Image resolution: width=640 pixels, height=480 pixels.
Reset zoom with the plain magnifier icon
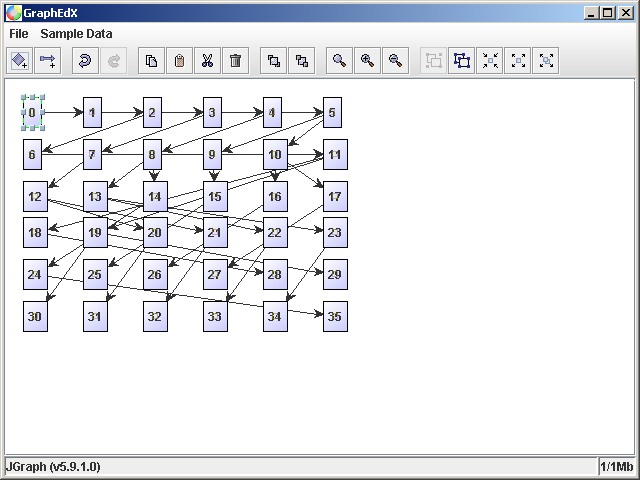339,60
